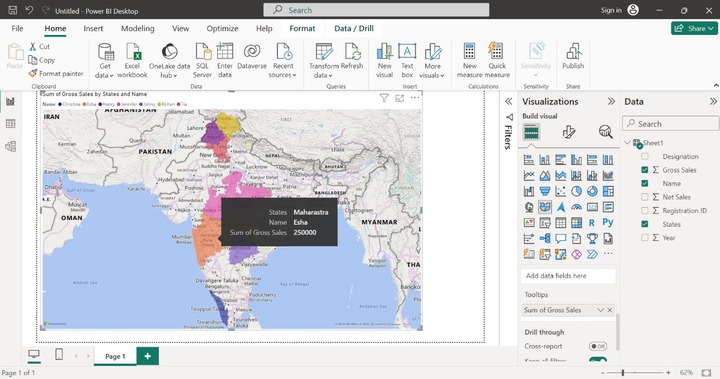Check the Year field
720x379 pixels.
click(645, 238)
